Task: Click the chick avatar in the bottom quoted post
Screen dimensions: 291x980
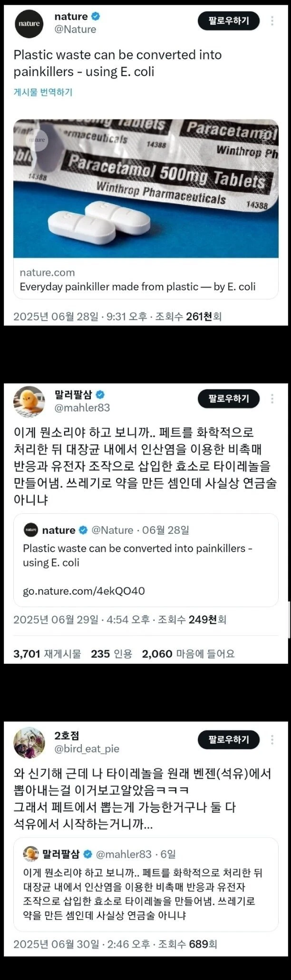Action: [x=30, y=854]
